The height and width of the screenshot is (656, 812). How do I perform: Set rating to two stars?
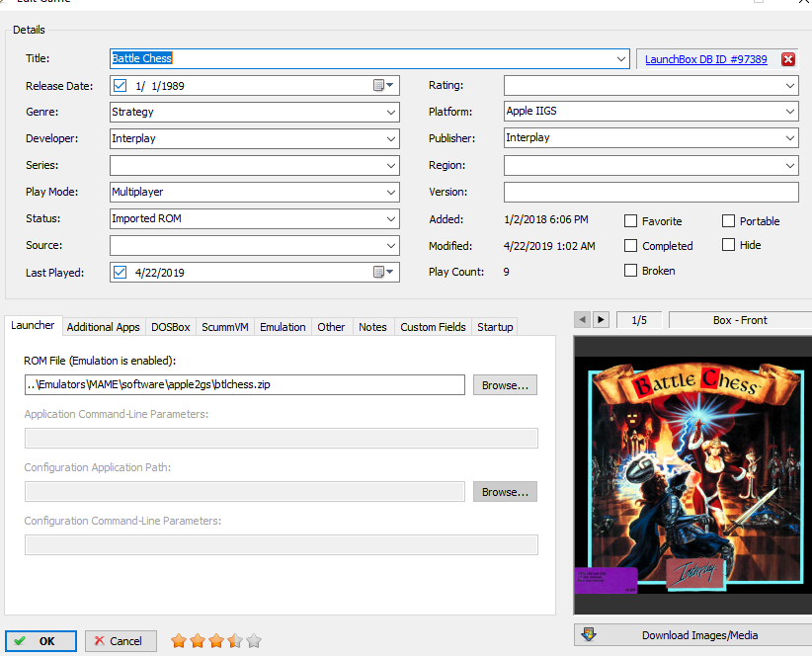tap(198, 641)
